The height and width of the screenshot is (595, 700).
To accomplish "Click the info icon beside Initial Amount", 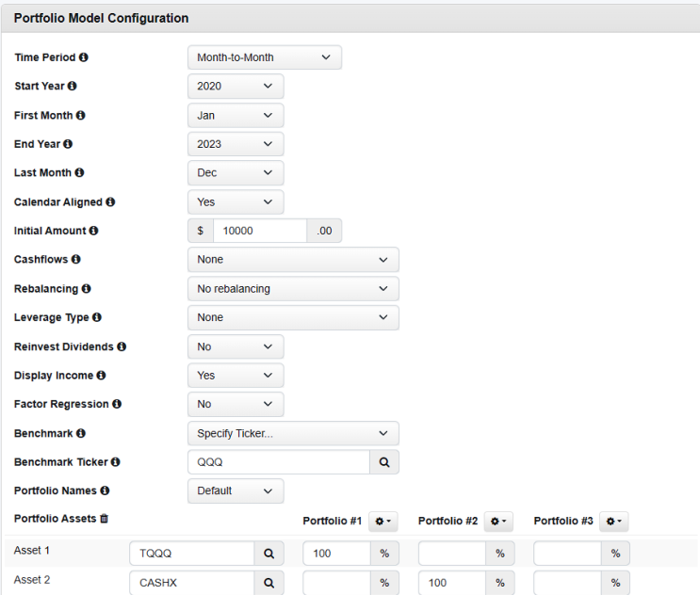I will [x=93, y=230].
